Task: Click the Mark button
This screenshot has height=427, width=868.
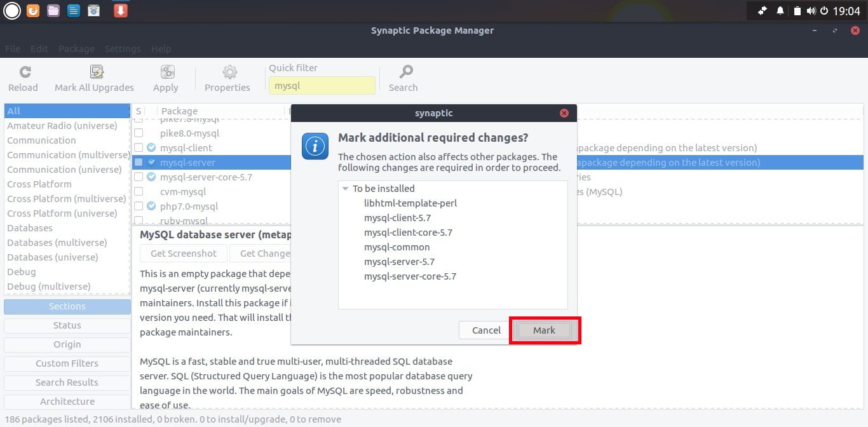Action: pos(544,330)
